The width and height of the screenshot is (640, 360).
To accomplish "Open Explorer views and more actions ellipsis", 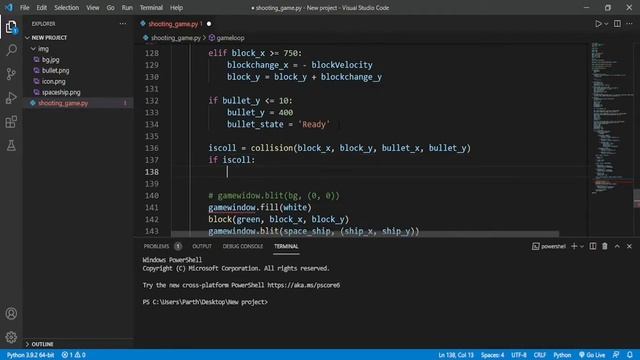I will click(123, 24).
